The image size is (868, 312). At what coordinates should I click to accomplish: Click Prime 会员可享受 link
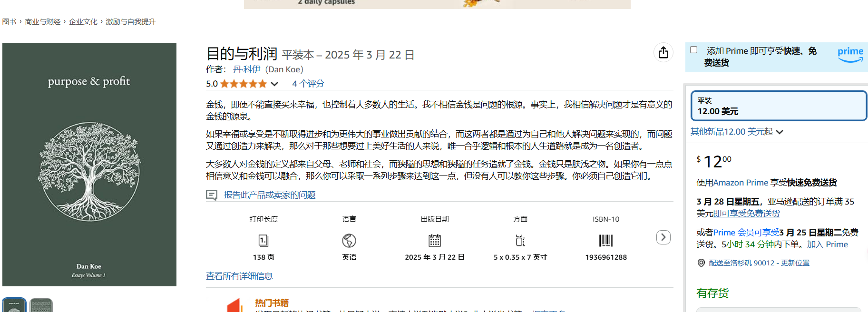point(746,233)
